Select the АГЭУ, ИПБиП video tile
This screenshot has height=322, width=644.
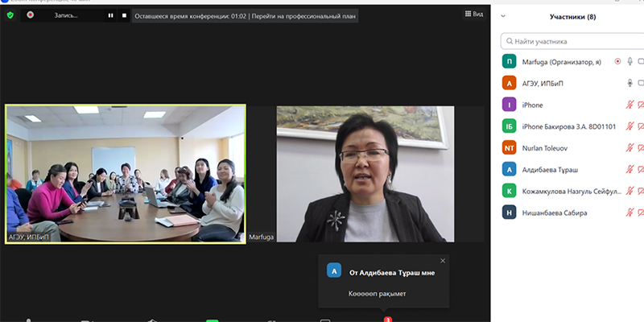pyautogui.click(x=126, y=174)
